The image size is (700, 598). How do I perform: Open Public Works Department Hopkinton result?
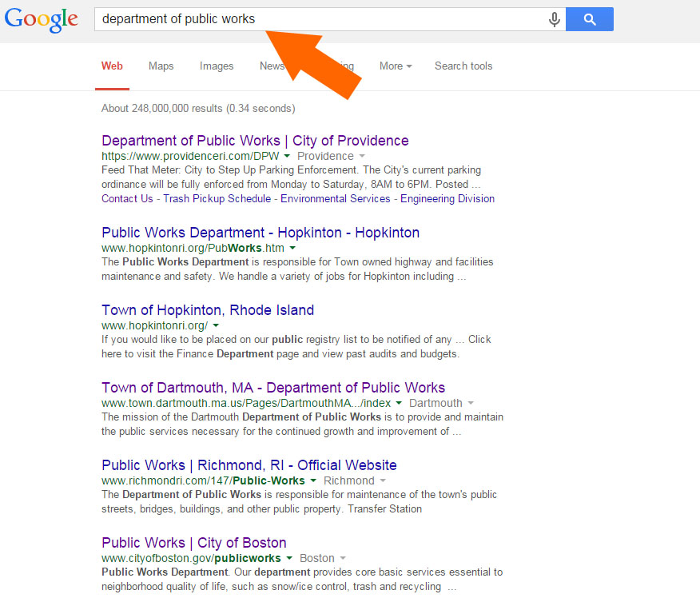[261, 233]
